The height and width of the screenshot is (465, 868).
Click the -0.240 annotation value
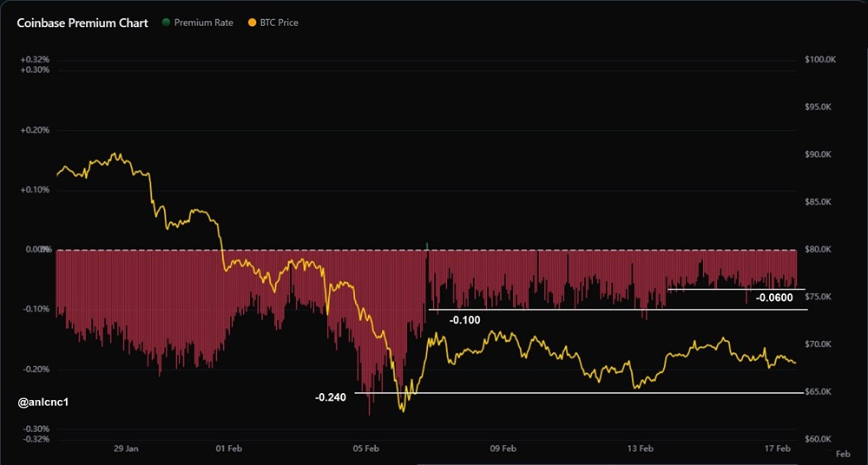point(330,397)
